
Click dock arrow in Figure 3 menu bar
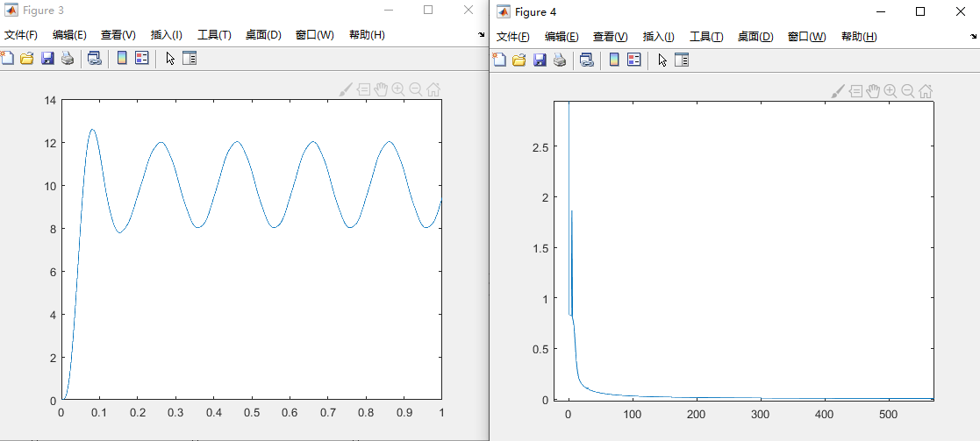tap(482, 36)
